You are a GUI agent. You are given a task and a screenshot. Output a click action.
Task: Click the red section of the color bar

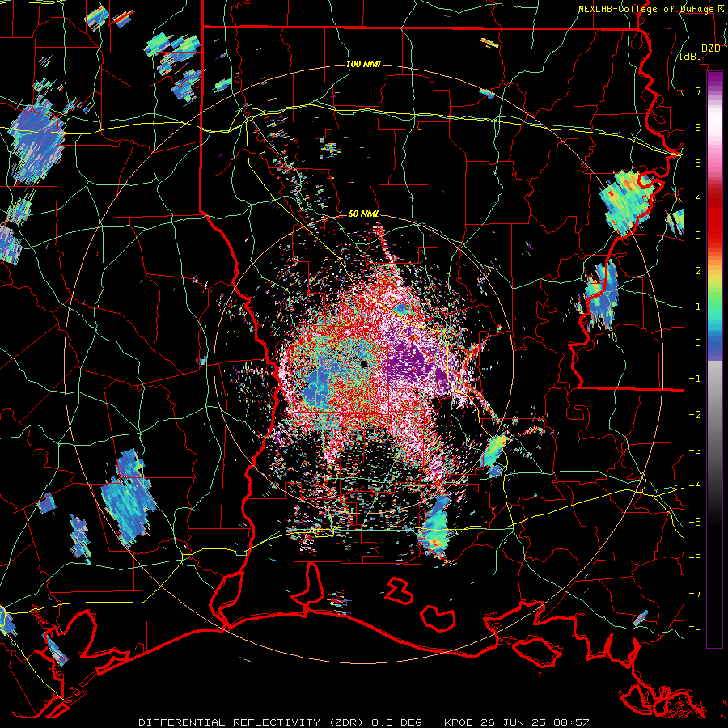[714, 216]
